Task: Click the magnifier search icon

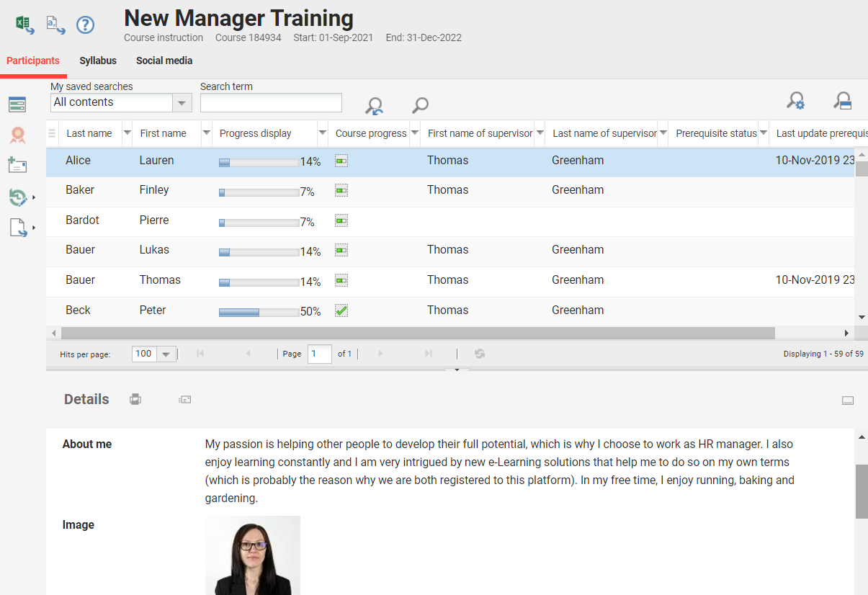Action: (x=420, y=106)
